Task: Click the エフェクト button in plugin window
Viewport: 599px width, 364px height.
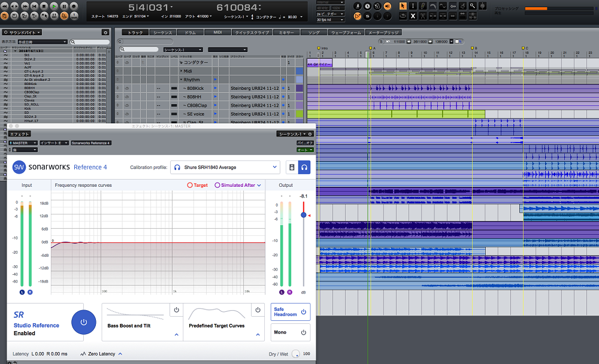Action: pyautogui.click(x=20, y=134)
